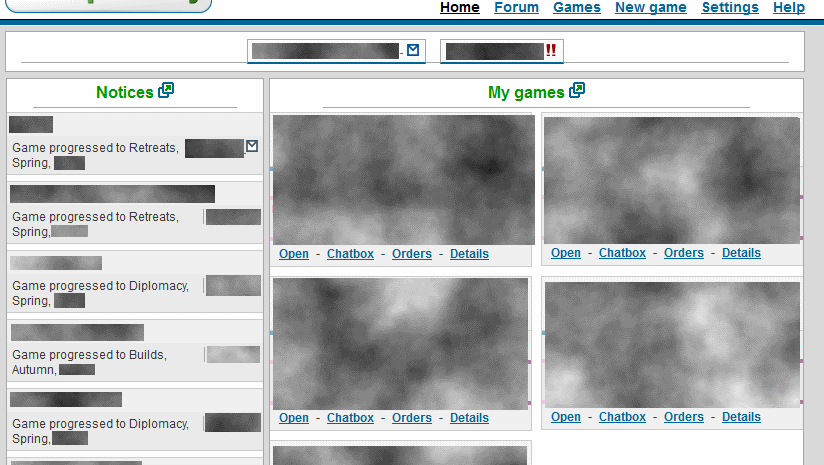Image resolution: width=824 pixels, height=465 pixels.
Task: Open the Help page
Action: pos(789,7)
